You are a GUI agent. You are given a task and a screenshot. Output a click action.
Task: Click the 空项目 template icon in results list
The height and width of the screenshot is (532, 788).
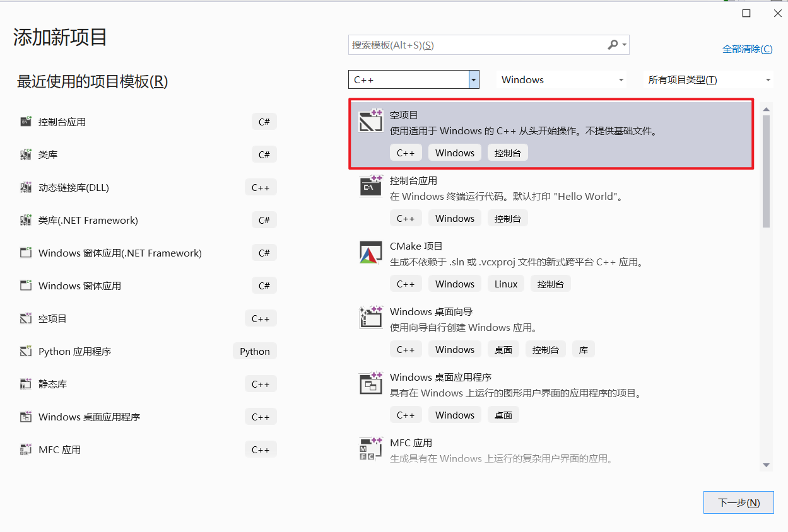[371, 120]
